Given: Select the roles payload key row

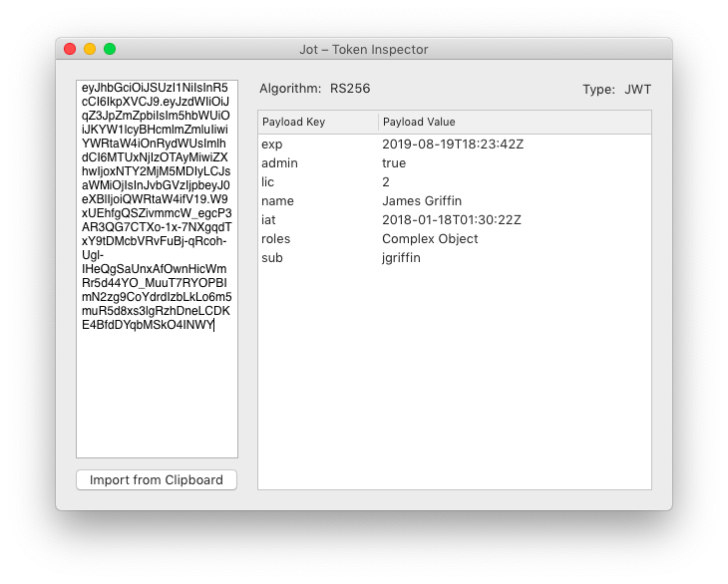Looking at the screenshot, I should click(x=275, y=239).
